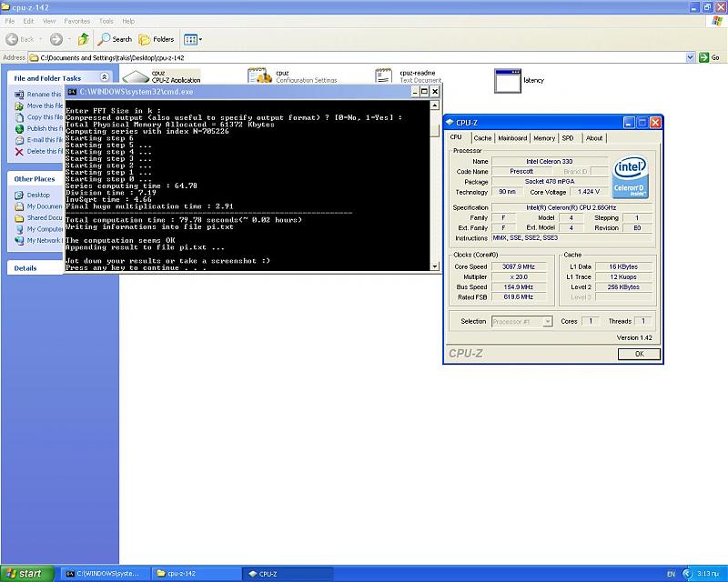The height and width of the screenshot is (582, 728).
Task: Switch to the Memory tab in CPU-Z
Action: pyautogui.click(x=544, y=138)
